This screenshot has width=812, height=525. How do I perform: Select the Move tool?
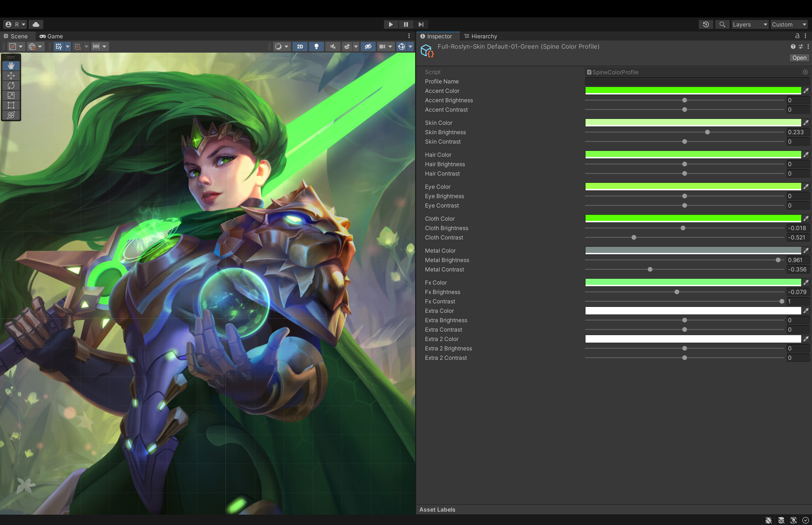[x=11, y=75]
